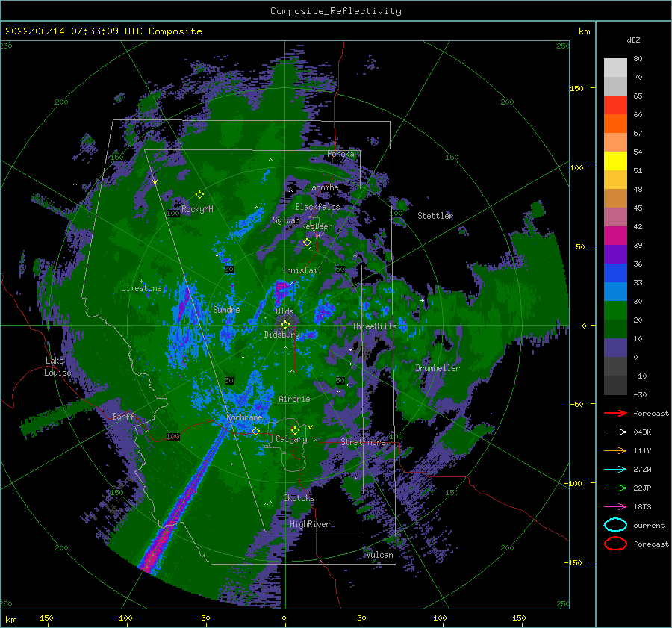Screen dimensions: 672x628
Task: Select the Cochrane label
Action: click(244, 417)
